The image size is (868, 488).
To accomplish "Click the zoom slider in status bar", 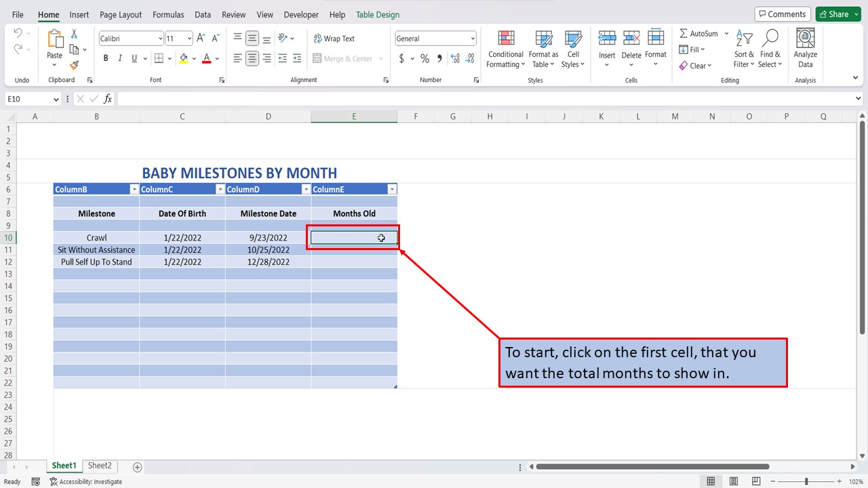I will 806,481.
